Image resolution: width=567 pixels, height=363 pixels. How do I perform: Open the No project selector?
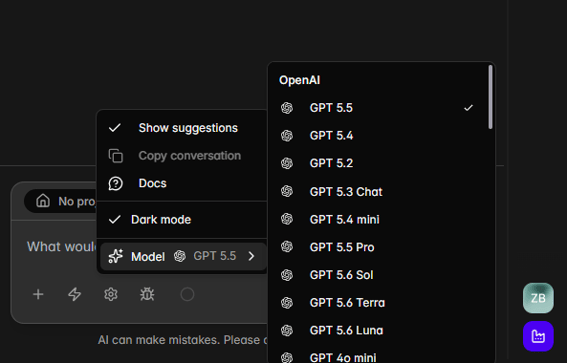pyautogui.click(x=61, y=201)
